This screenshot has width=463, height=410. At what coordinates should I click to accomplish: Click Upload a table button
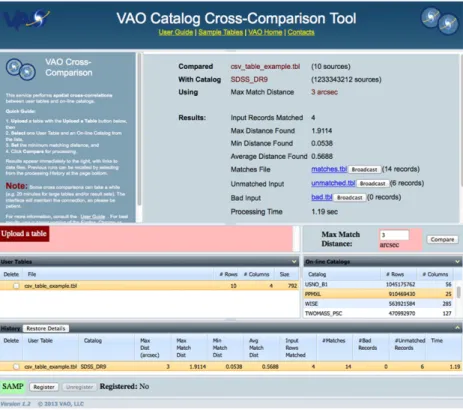click(x=24, y=234)
